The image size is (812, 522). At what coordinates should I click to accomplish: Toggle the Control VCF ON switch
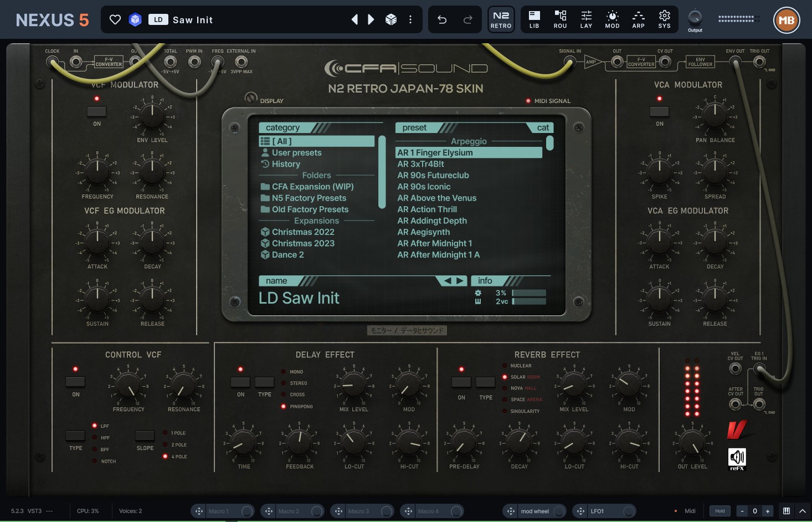click(x=75, y=382)
